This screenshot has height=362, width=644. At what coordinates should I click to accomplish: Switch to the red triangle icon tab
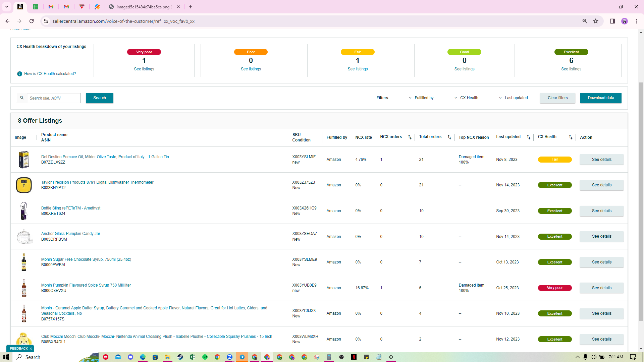click(x=82, y=7)
